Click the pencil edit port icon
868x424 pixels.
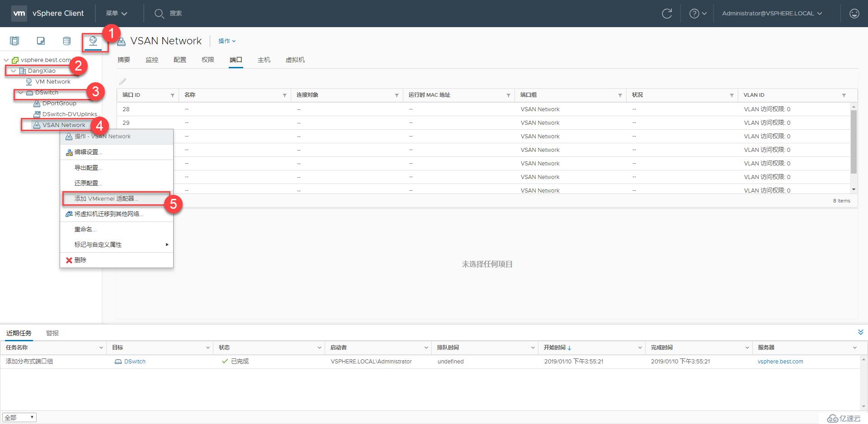[123, 81]
